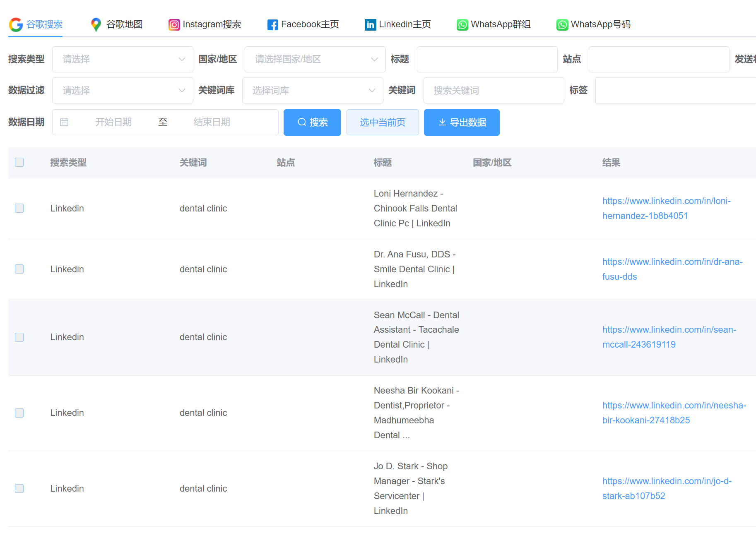Click the Facebook logo icon
This screenshot has height=533, width=756.
coord(273,25)
